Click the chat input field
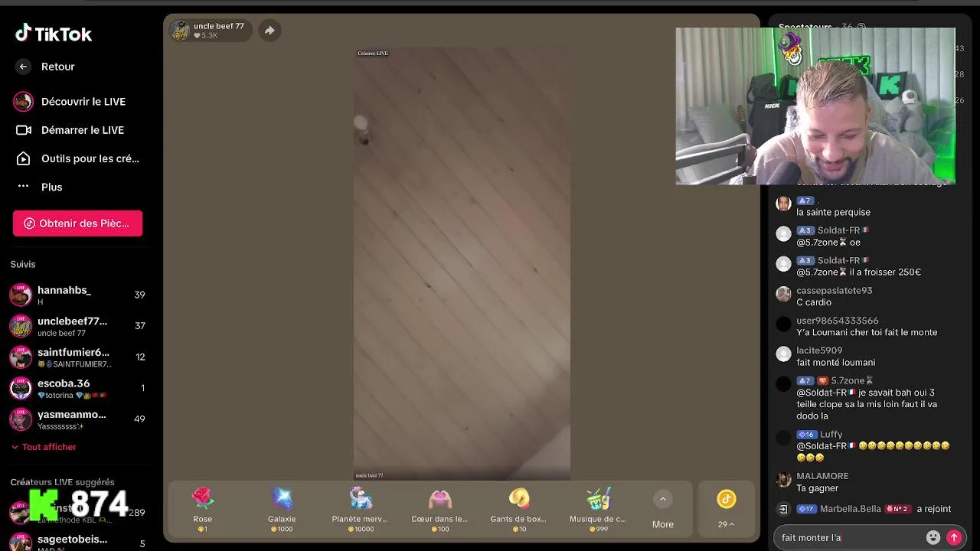980x551 pixels. (850, 537)
